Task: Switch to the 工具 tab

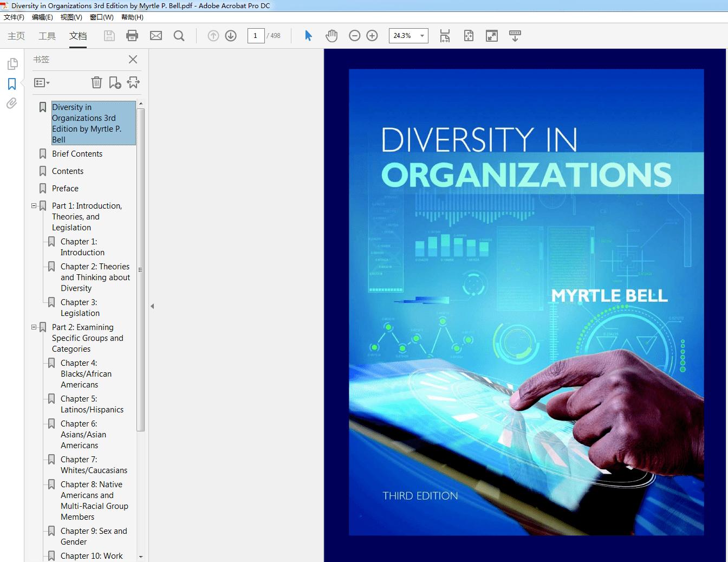Action: (x=47, y=36)
